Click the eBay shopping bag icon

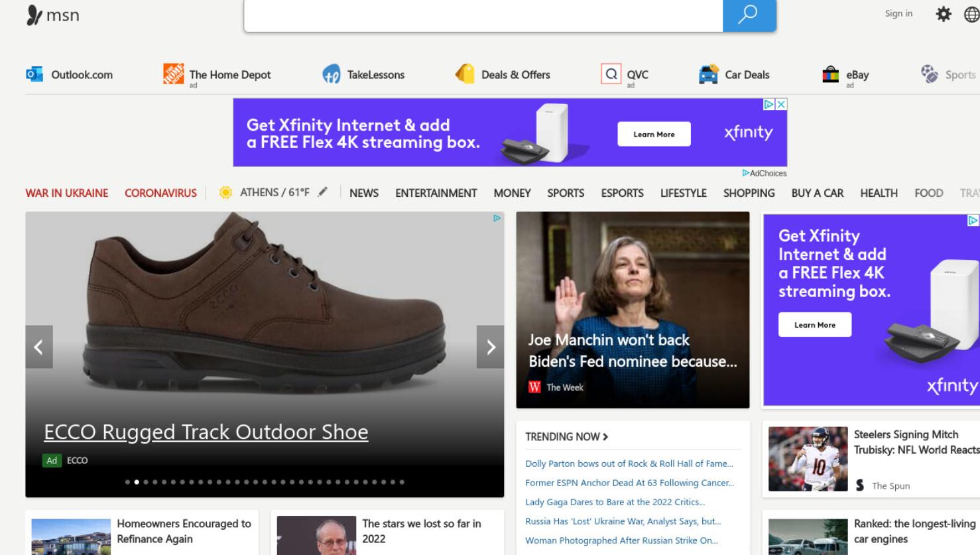coord(831,74)
